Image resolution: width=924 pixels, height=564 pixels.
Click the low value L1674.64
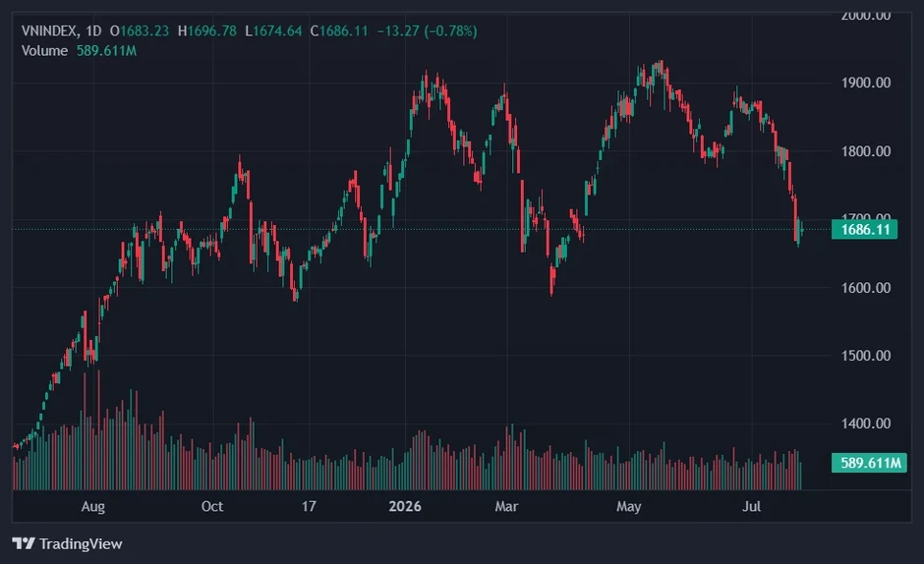[x=273, y=30]
